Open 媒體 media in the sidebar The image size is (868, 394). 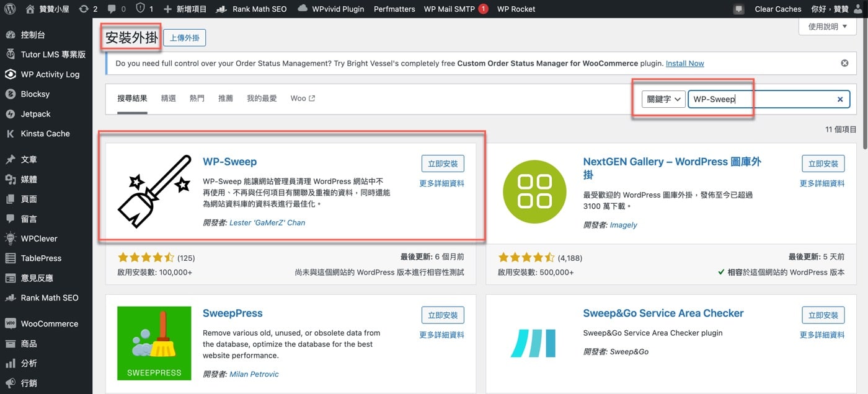click(x=46, y=179)
